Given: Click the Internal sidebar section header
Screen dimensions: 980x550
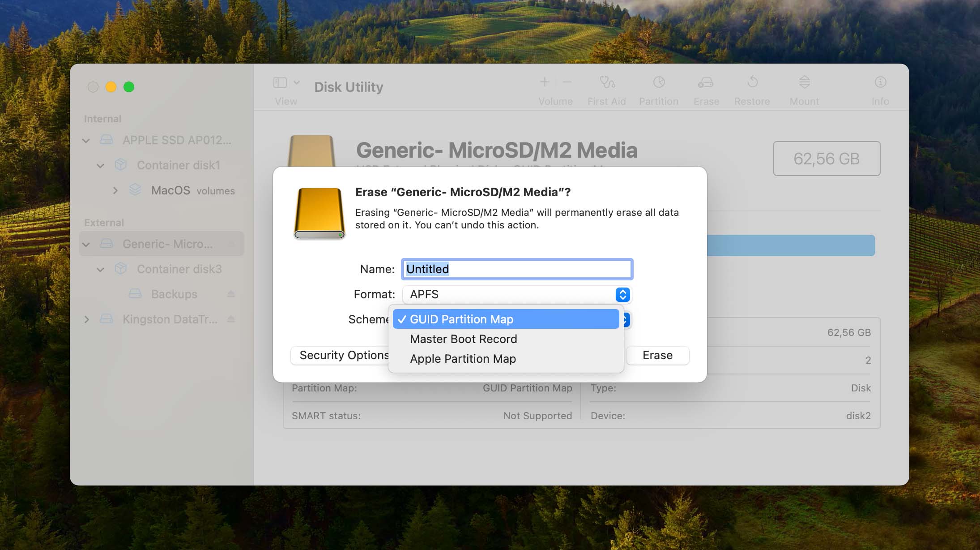Looking at the screenshot, I should tap(102, 119).
